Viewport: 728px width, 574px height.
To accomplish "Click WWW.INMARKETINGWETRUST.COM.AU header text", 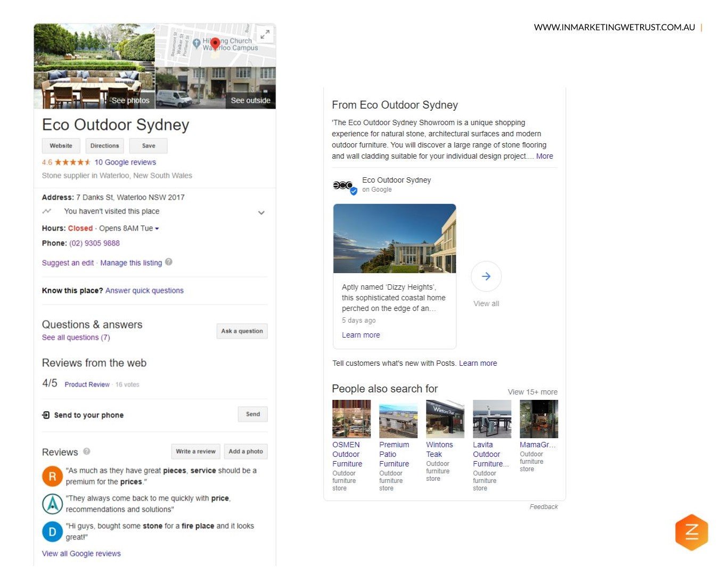I will click(x=615, y=27).
